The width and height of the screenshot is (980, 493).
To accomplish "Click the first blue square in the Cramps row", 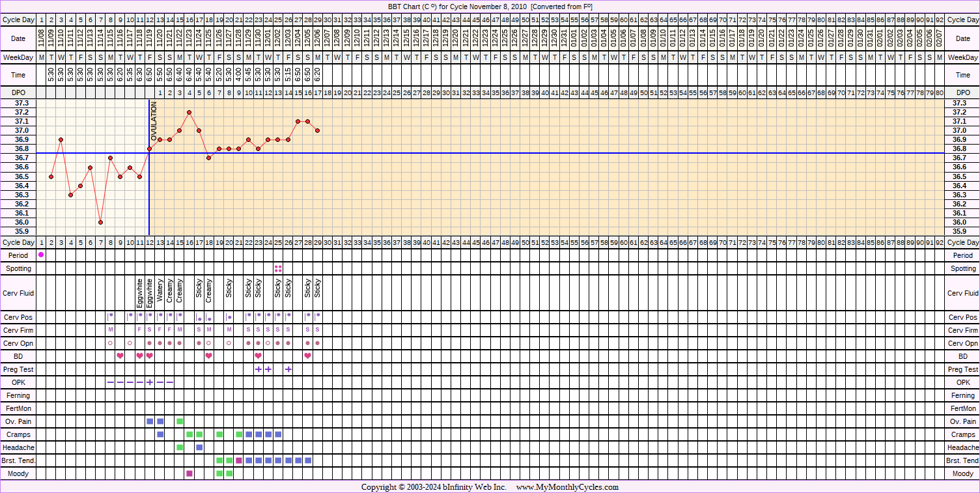I will [x=160, y=434].
